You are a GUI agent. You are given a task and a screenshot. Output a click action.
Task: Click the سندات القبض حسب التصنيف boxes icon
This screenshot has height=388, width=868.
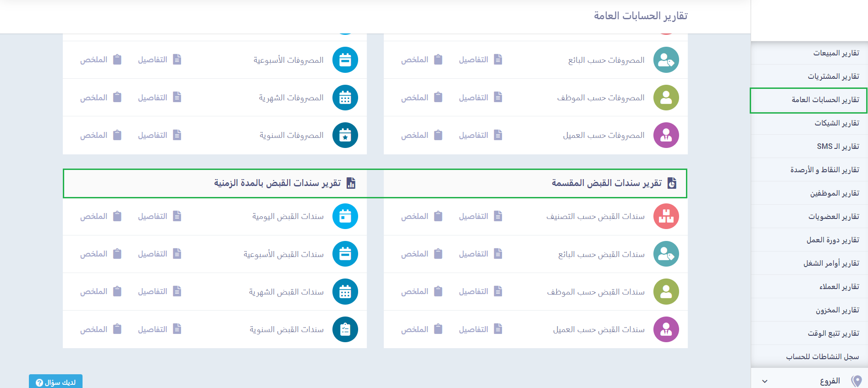point(666,216)
